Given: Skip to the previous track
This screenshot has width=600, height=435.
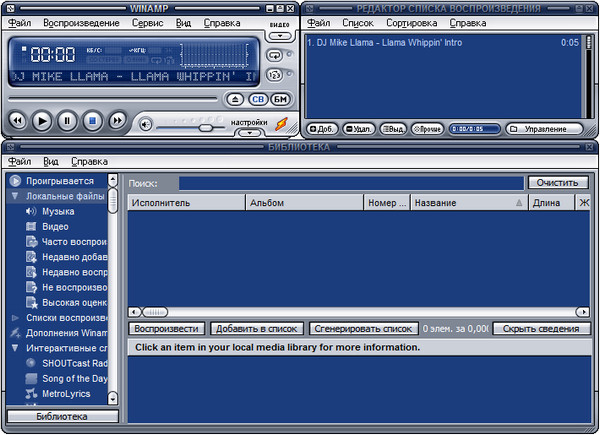Looking at the screenshot, I should (17, 121).
